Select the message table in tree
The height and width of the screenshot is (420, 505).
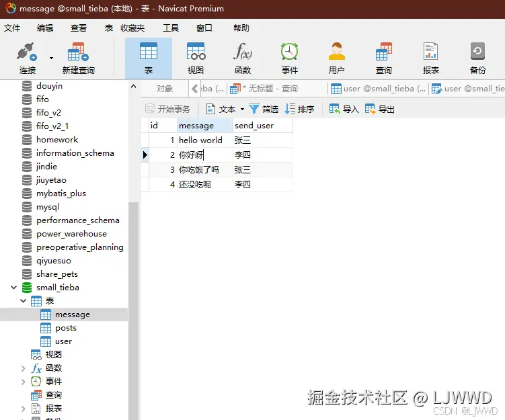click(73, 314)
